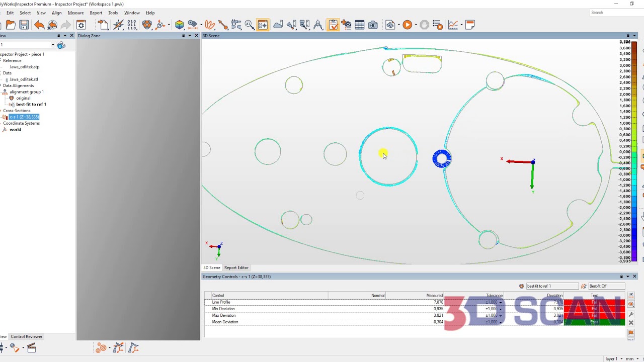This screenshot has height=362, width=644.
Task: Open the PolyWorks options gear icon
Action: tap(81, 25)
